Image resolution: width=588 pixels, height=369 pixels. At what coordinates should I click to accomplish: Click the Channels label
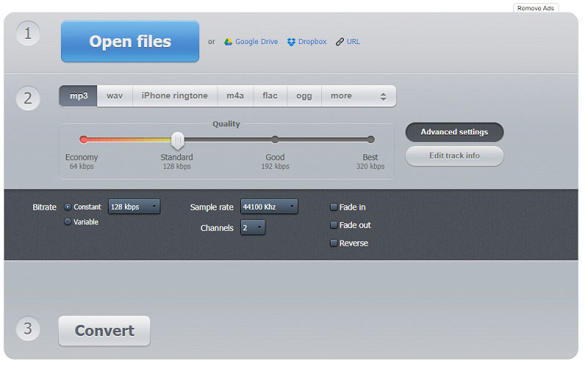[217, 228]
